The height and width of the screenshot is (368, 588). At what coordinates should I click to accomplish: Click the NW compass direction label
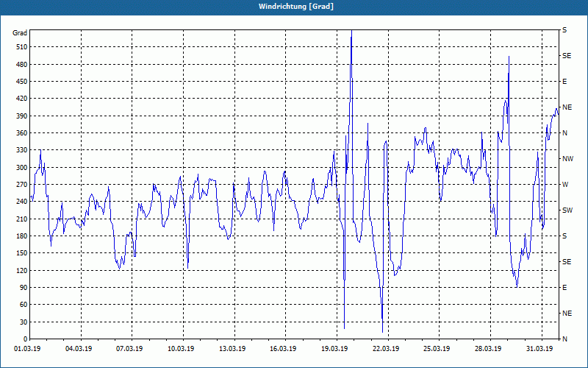click(567, 159)
